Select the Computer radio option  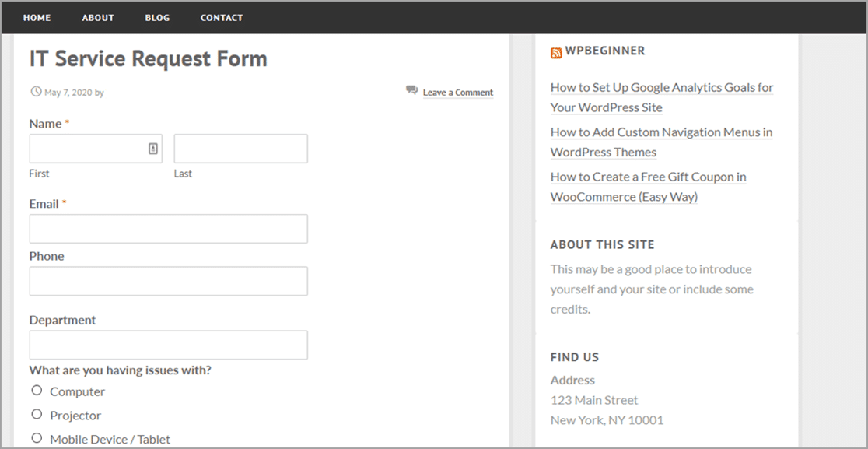pyautogui.click(x=37, y=391)
